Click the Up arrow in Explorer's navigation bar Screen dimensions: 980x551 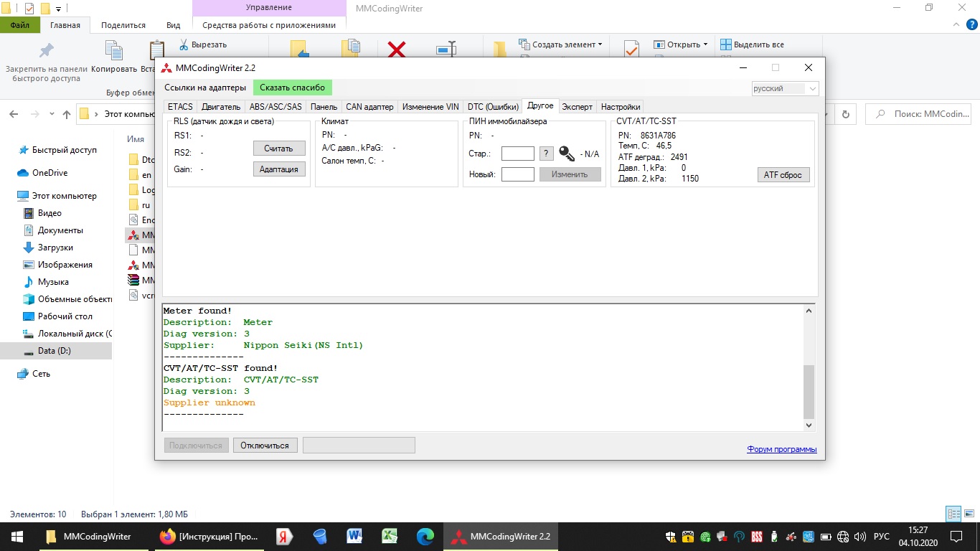pyautogui.click(x=67, y=114)
